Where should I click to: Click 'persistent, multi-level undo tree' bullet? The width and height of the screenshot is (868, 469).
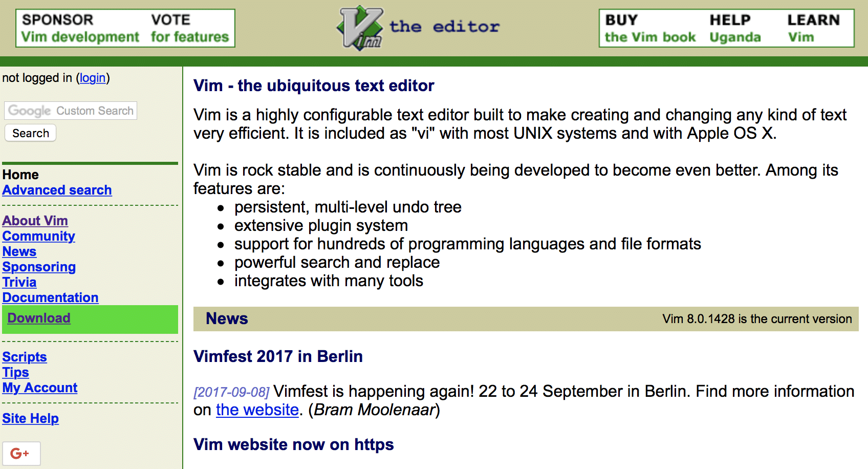[x=348, y=207]
